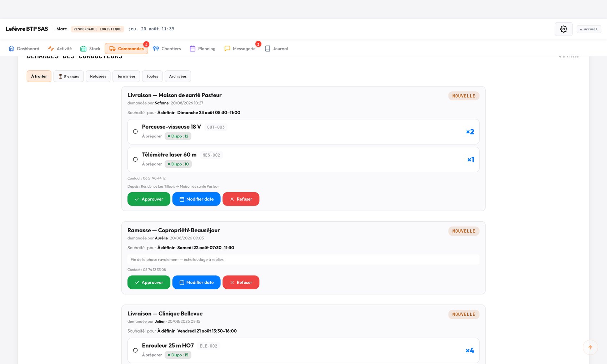Click checkmark icon in Pasteur Approuver button

point(137,199)
